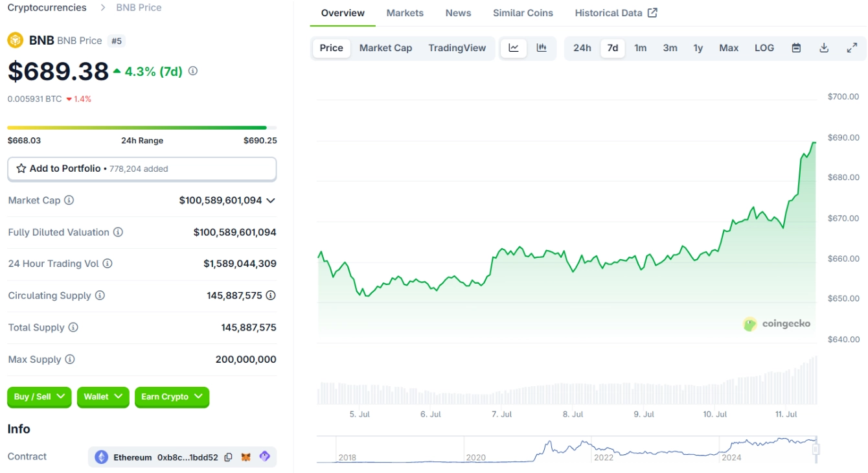Open the Wallet dropdown
The height and width of the screenshot is (473, 868).
[x=103, y=397]
